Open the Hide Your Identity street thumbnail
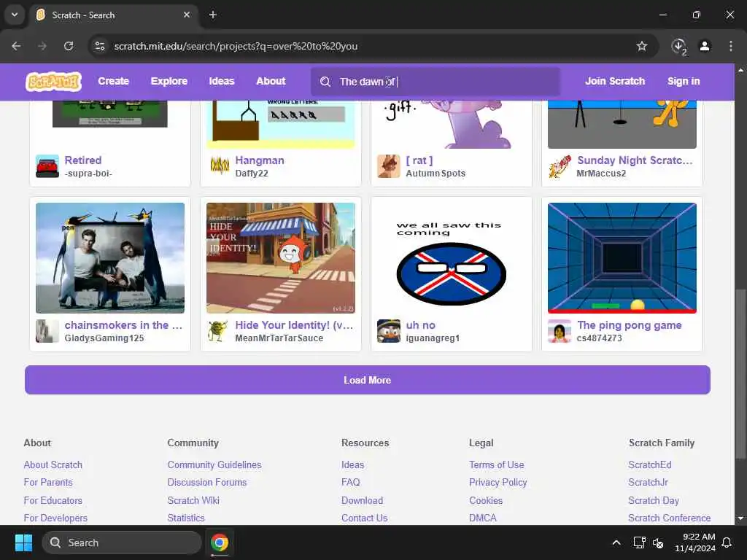The height and width of the screenshot is (560, 747). [281, 258]
